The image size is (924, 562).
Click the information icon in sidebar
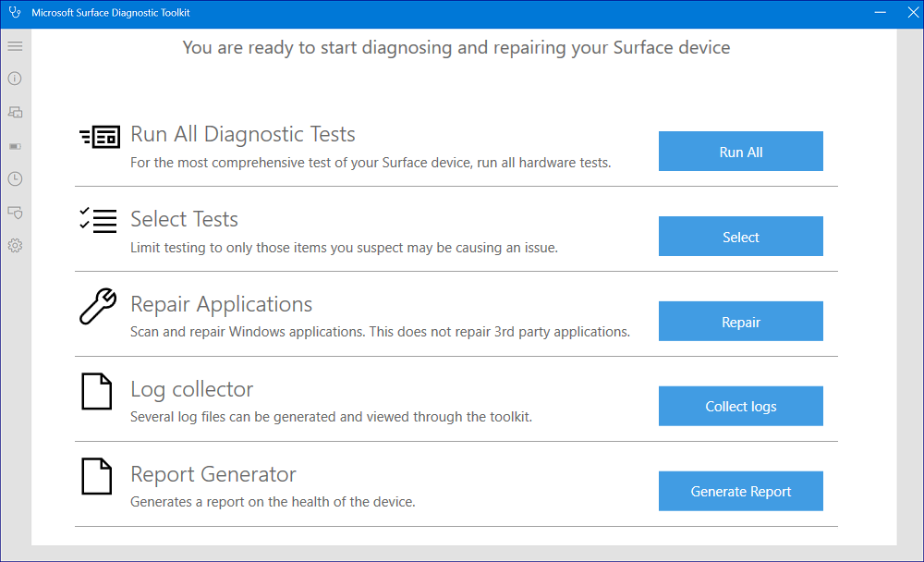pos(15,79)
